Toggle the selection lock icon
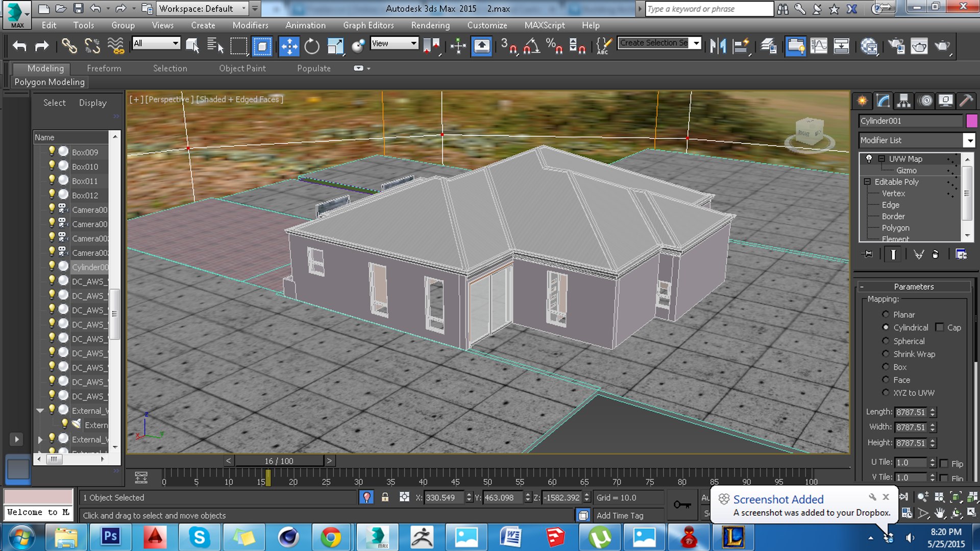This screenshot has width=980, height=551. pos(385,497)
